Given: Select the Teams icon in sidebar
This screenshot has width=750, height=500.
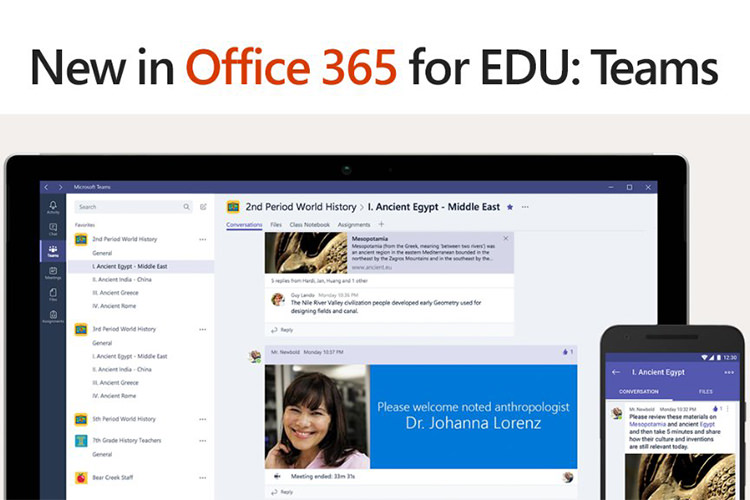Looking at the screenshot, I should (x=53, y=251).
